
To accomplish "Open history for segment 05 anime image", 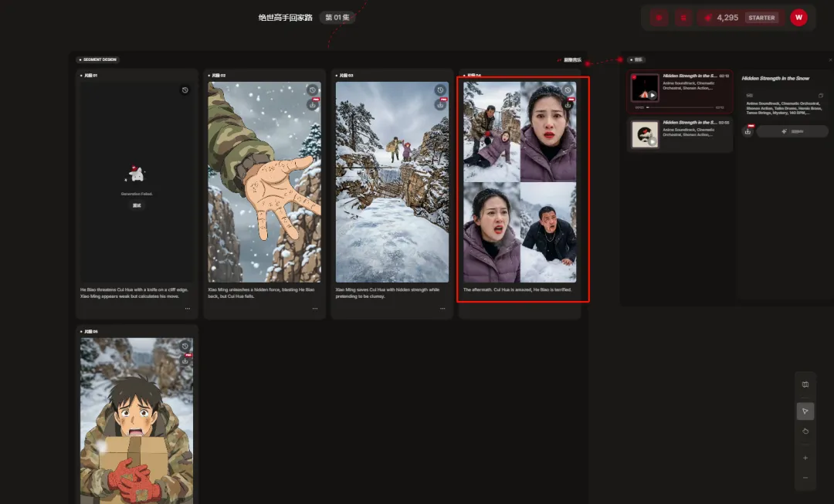I will (185, 346).
